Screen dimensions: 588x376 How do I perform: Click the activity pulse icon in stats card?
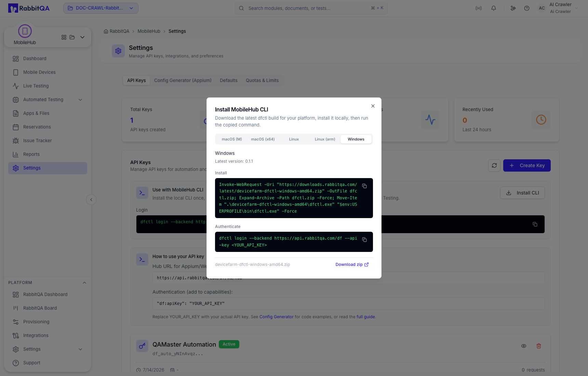coord(430,120)
